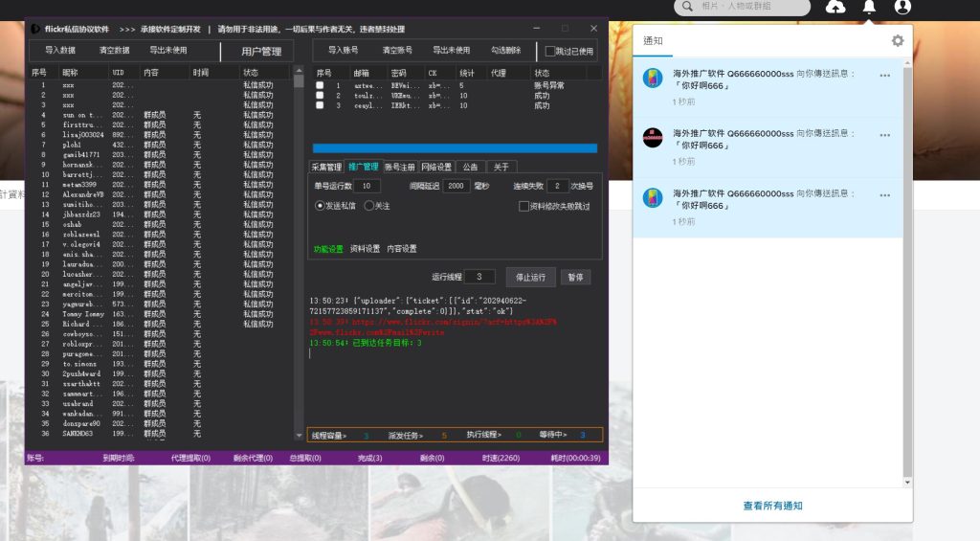Viewport: 980px width, 541px height.
Task: Click the first notification's sender avatar
Action: tap(653, 79)
